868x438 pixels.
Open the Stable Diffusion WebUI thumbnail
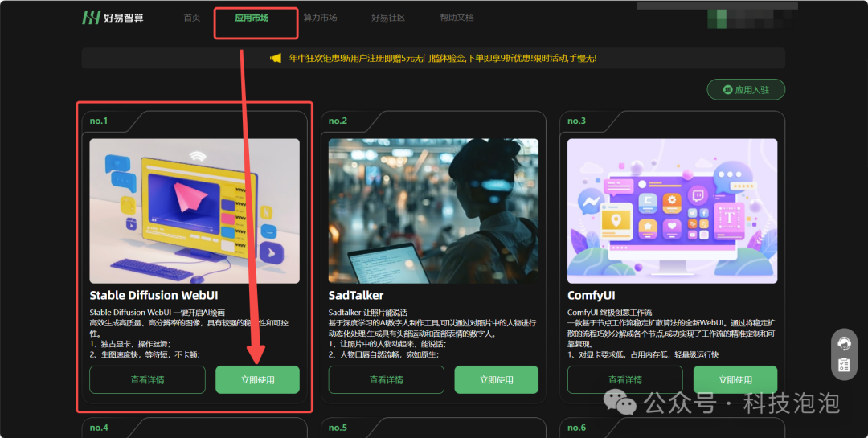click(x=194, y=211)
